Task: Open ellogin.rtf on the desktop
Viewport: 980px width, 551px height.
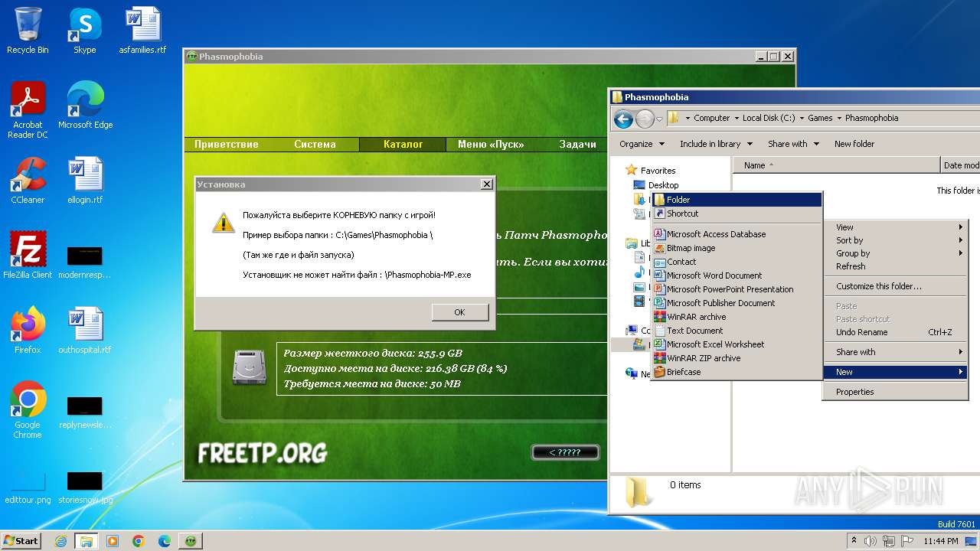Action: click(x=84, y=181)
